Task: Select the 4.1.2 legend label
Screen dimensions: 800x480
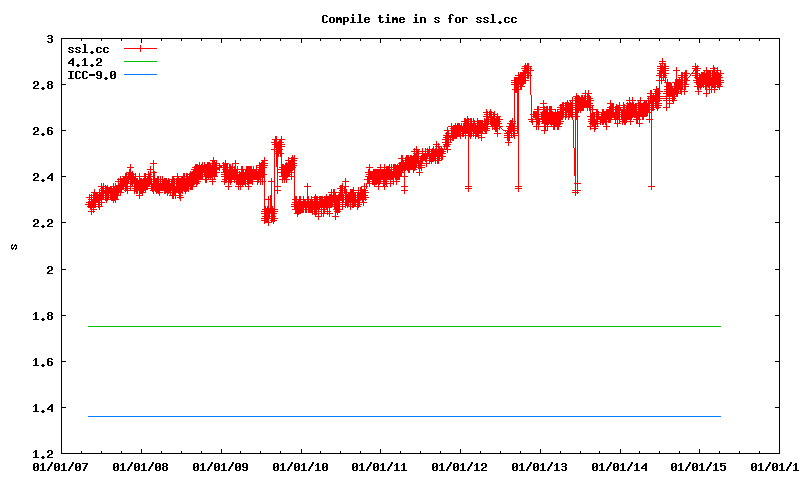Action: pos(85,62)
